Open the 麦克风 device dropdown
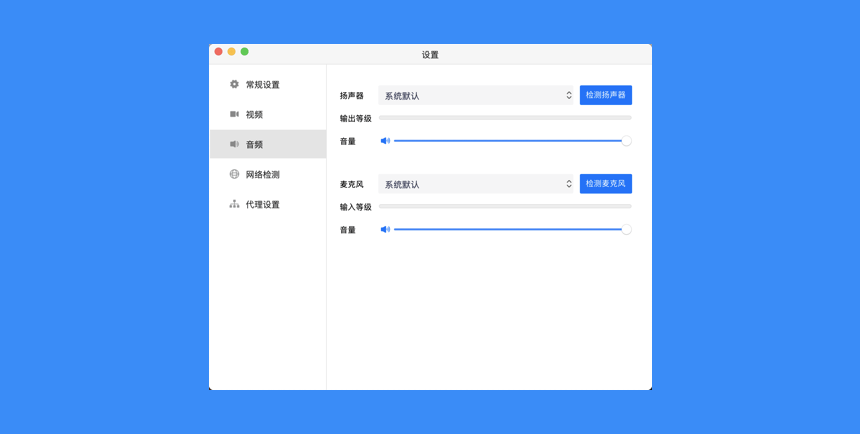 point(476,184)
